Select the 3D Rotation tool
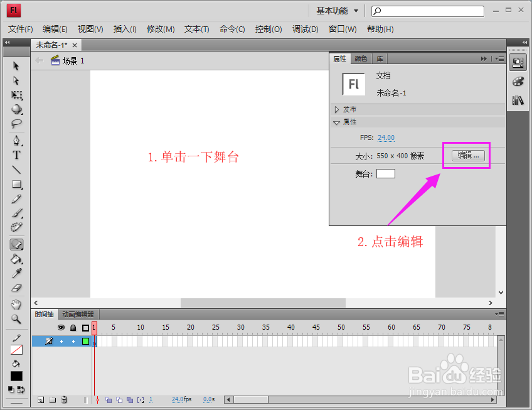 (16, 109)
